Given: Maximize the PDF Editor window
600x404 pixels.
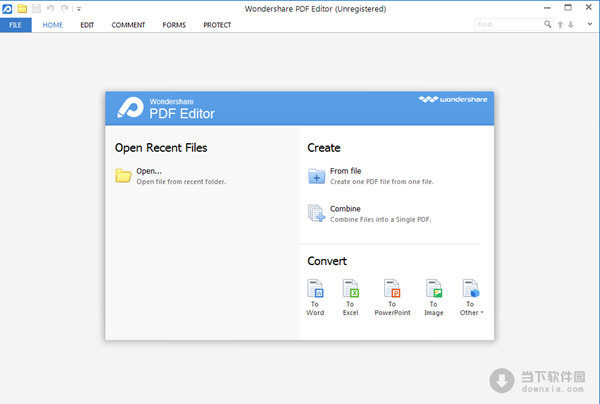Looking at the screenshot, I should coord(568,7).
